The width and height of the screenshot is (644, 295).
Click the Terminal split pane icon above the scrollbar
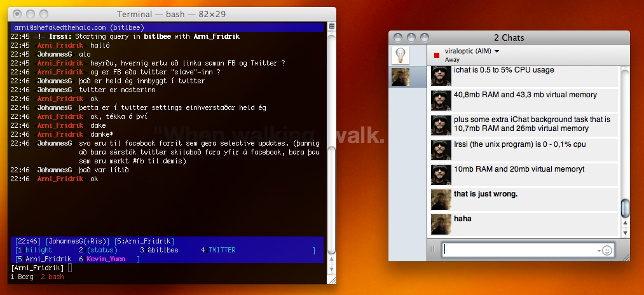pos(332,26)
